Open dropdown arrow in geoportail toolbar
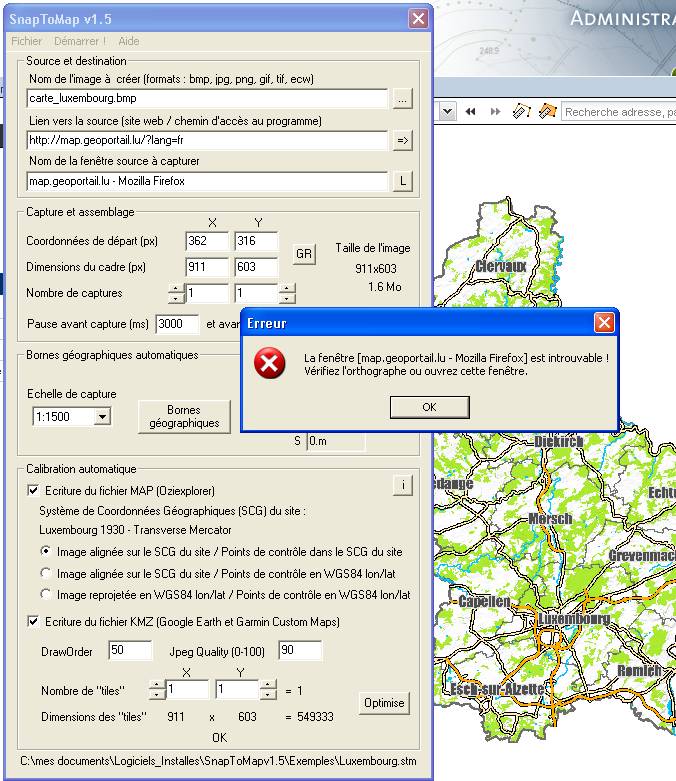The width and height of the screenshot is (676, 781). [x=447, y=112]
